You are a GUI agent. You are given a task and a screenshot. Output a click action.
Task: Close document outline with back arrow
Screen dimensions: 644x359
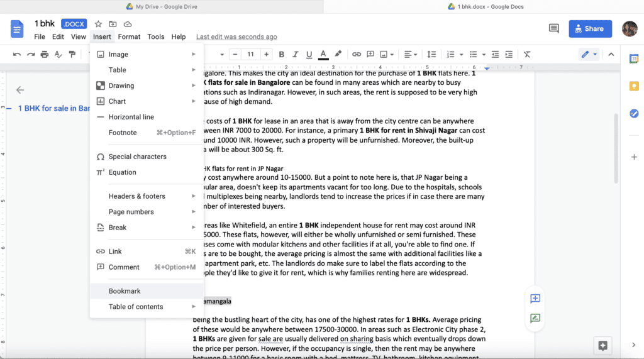(20, 90)
